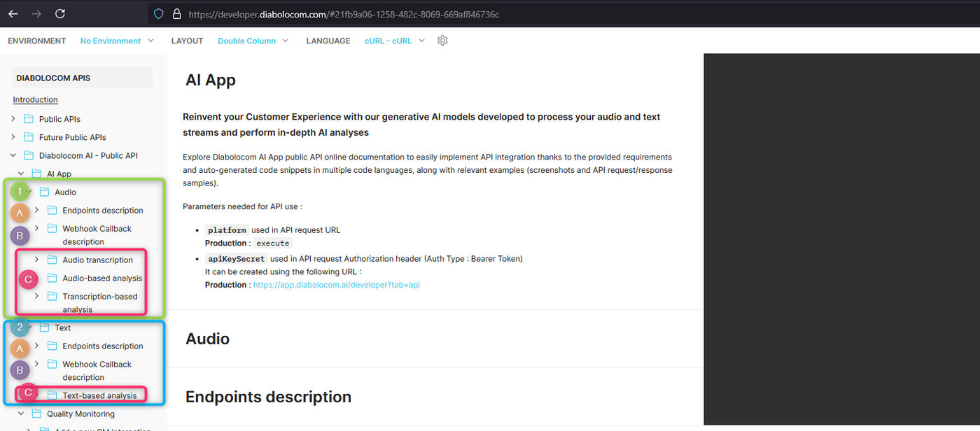This screenshot has height=431, width=980.
Task: Click the Audio transcription folder icon
Action: (52, 260)
